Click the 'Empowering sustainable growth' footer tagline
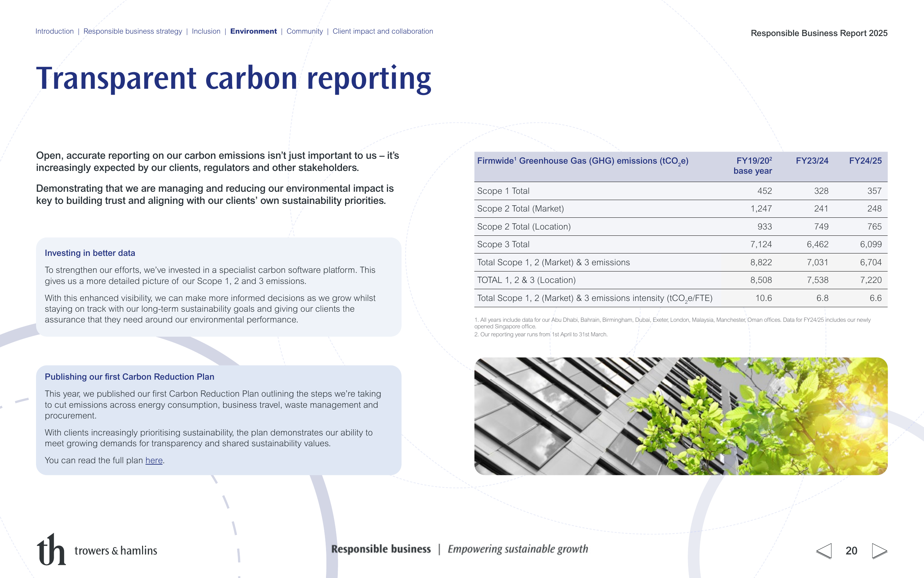Viewport: 924px width, 578px height. click(x=518, y=549)
